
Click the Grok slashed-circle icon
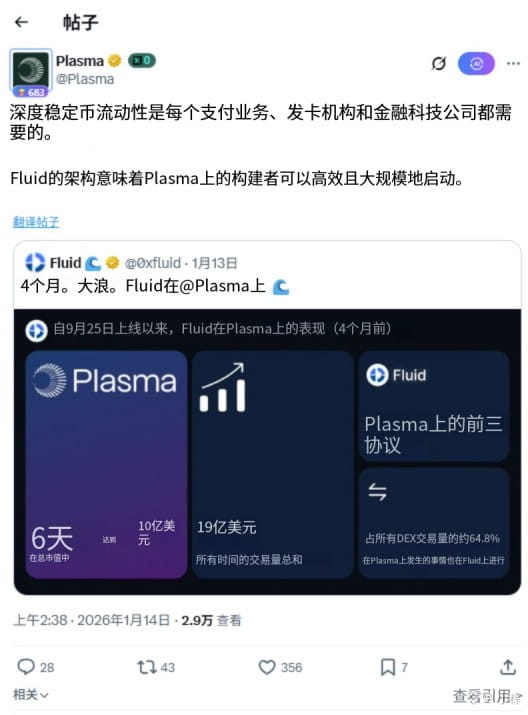pos(439,63)
